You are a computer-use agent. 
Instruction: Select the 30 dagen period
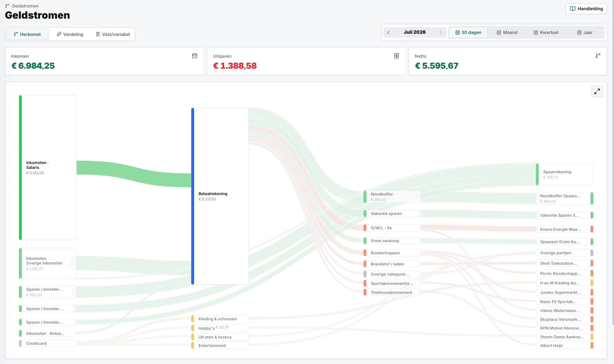click(x=468, y=32)
